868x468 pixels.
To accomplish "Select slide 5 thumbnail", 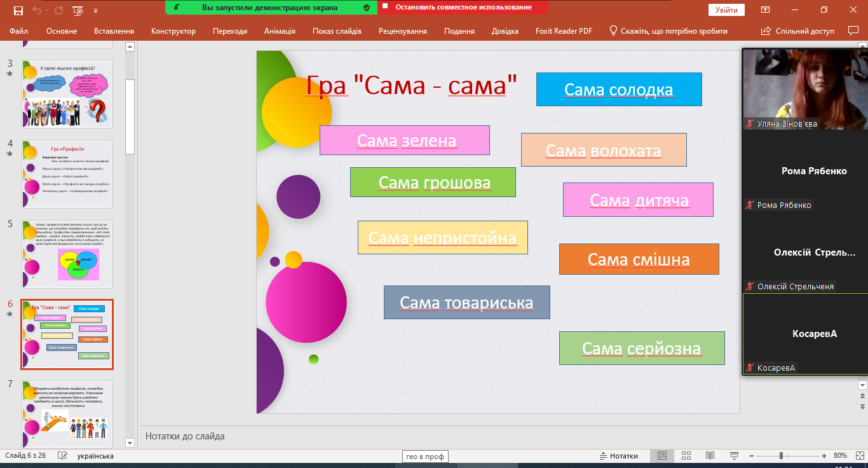I will [67, 254].
